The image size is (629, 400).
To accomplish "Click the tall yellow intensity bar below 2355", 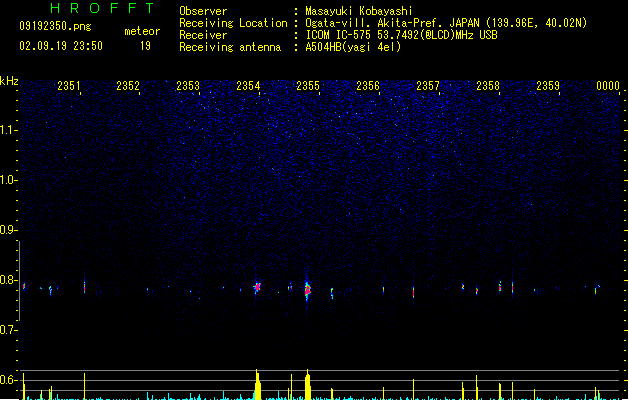I will tap(307, 384).
